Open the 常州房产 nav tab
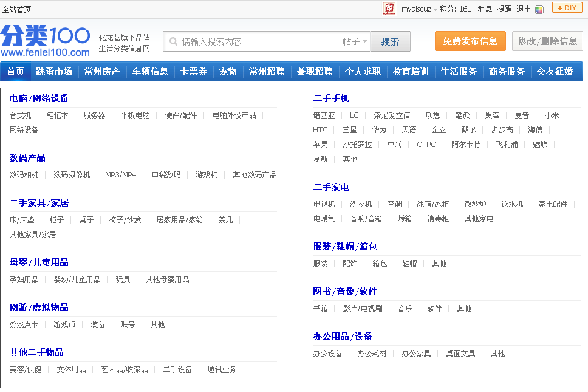This screenshot has width=588, height=392. 102,71
